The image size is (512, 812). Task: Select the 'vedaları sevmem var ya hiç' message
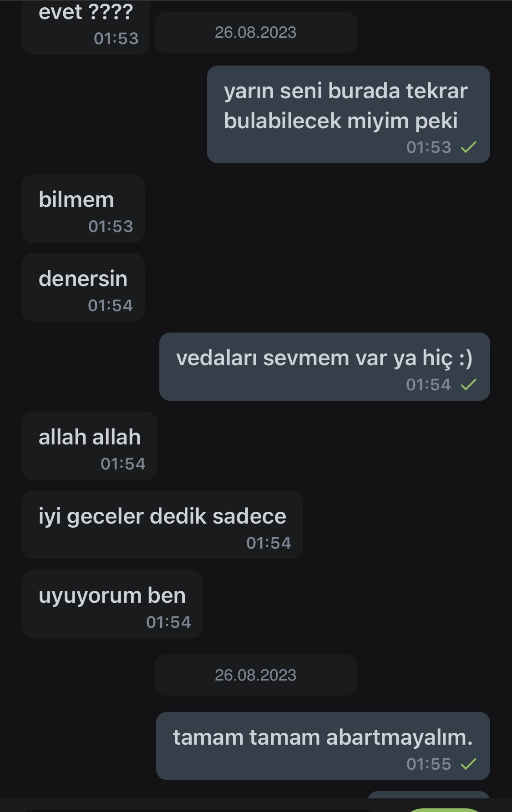click(x=324, y=367)
